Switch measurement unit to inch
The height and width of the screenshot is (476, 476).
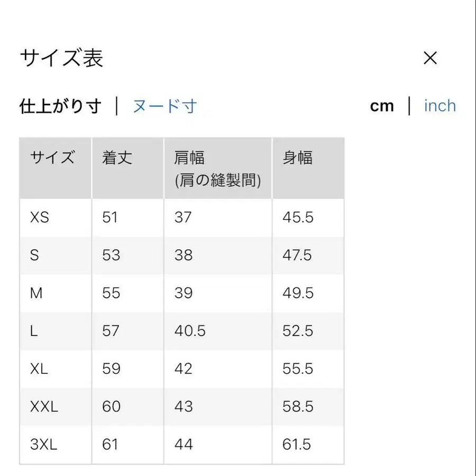(440, 106)
